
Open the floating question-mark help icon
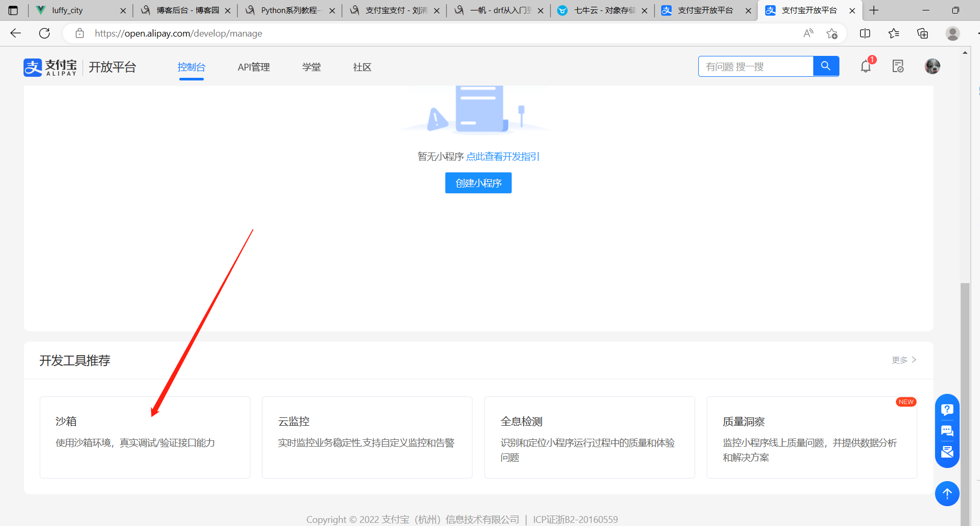947,410
